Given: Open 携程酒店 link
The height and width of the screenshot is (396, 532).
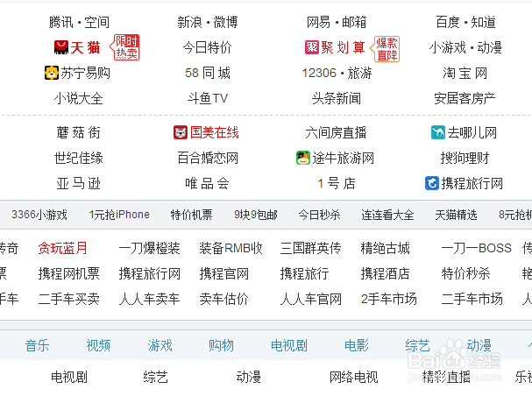Looking at the screenshot, I should click(385, 273).
